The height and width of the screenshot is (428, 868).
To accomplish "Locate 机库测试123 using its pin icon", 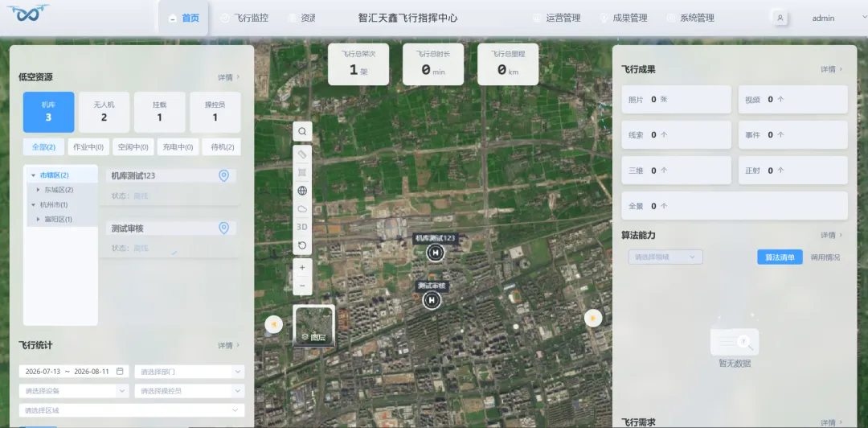I will [x=223, y=175].
